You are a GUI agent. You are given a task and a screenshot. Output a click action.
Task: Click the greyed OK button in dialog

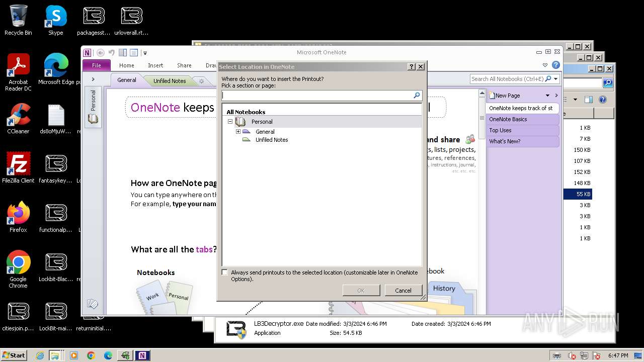[x=361, y=290]
